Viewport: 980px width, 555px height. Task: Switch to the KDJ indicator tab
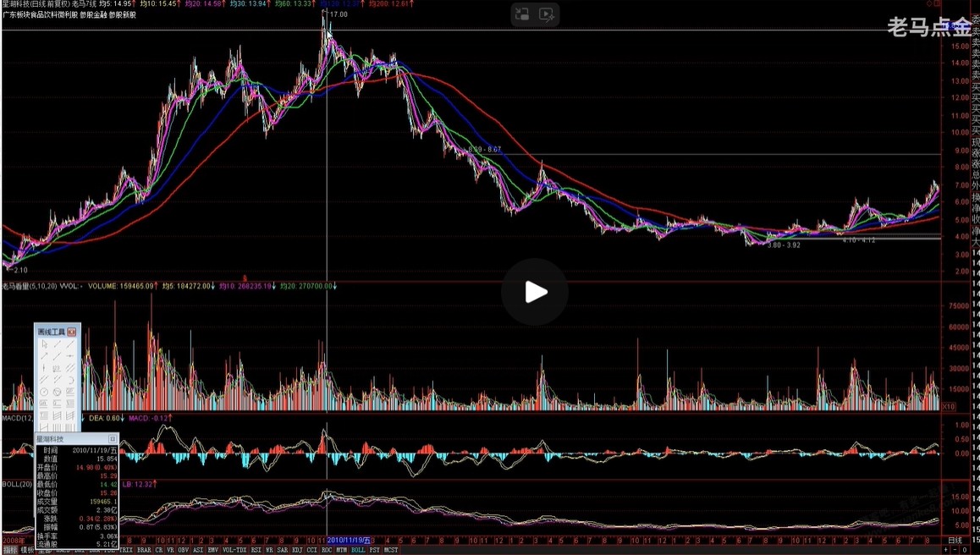click(x=297, y=550)
